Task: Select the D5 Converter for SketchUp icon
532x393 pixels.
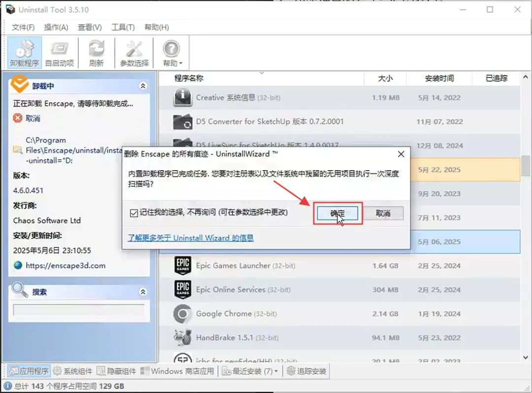Action: (183, 122)
